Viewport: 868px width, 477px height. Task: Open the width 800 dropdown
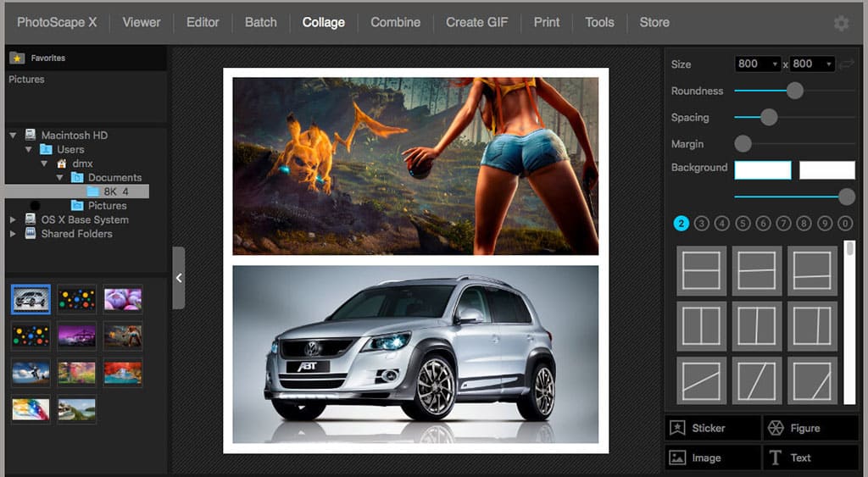pos(757,64)
